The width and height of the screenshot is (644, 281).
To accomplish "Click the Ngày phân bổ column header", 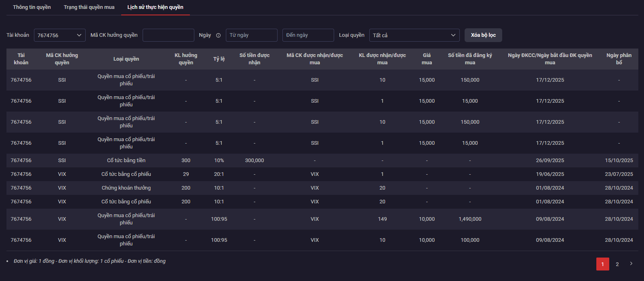I will pos(619,59).
